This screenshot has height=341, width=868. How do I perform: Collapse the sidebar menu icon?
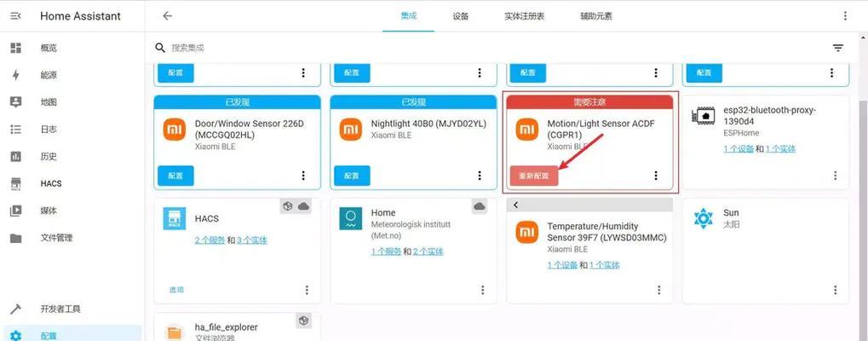click(x=16, y=16)
